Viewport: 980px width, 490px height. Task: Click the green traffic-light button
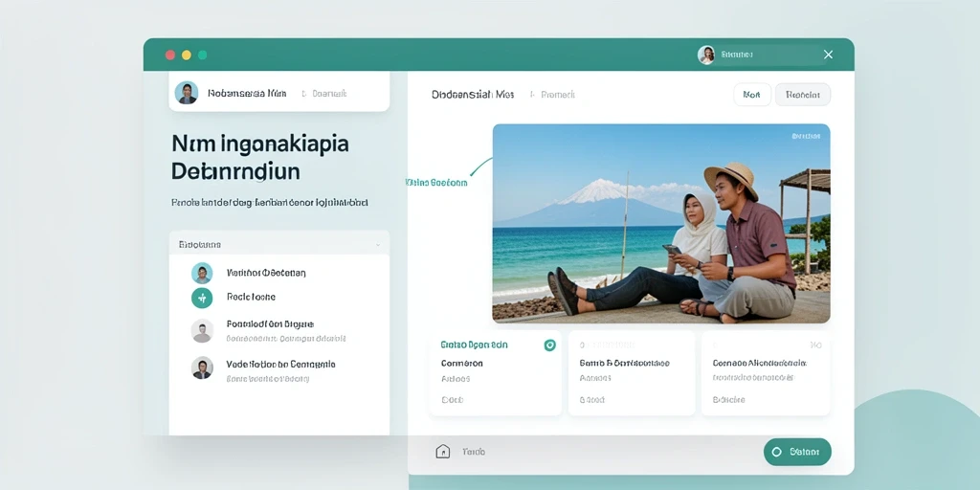[x=203, y=55]
